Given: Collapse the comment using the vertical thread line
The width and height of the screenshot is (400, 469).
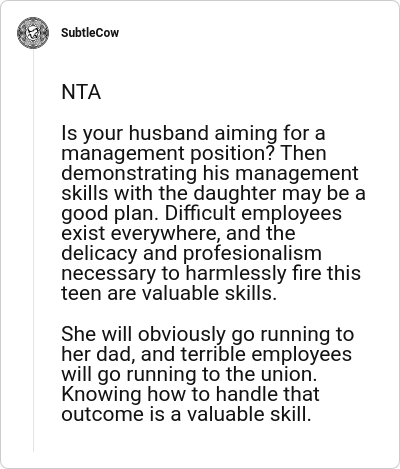Looking at the screenshot, I should click(x=33, y=251).
